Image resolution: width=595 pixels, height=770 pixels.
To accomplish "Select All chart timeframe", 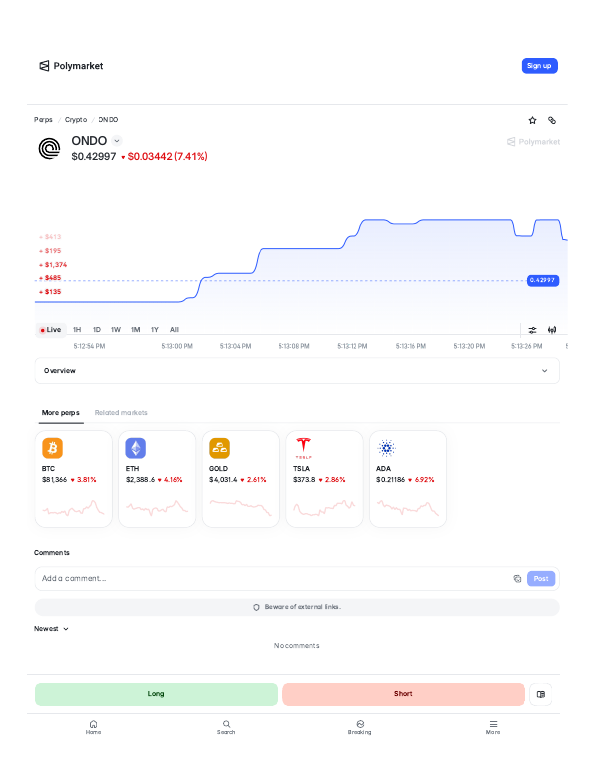I will 174,330.
